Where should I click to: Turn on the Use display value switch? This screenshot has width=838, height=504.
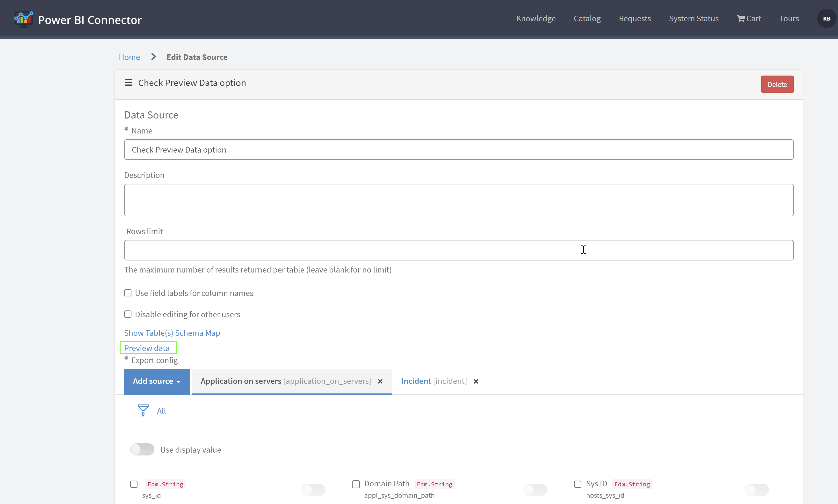click(x=142, y=449)
